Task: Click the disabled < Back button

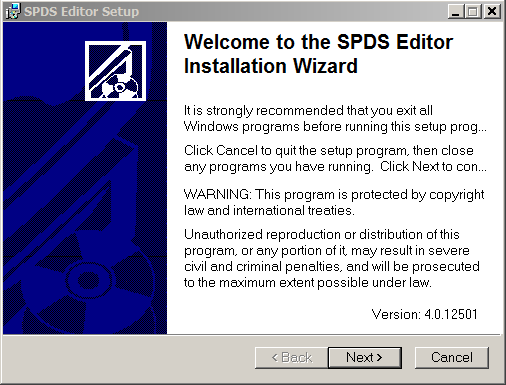Action: coord(292,358)
